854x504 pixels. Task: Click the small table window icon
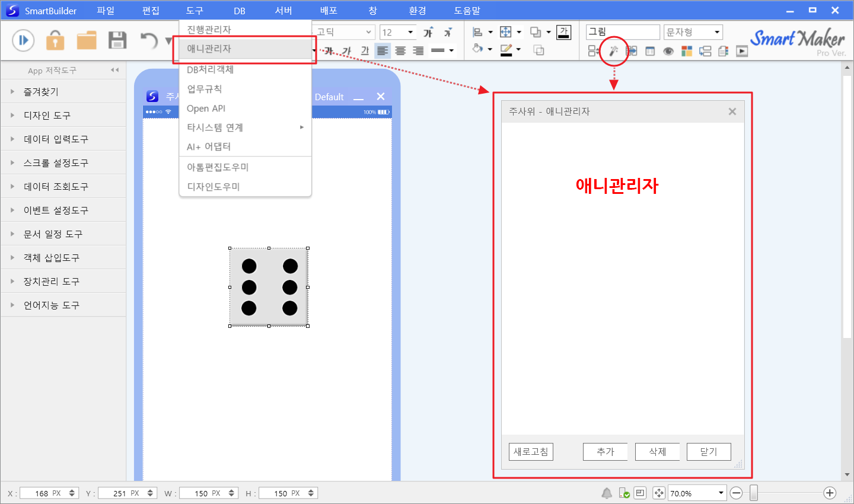click(650, 52)
